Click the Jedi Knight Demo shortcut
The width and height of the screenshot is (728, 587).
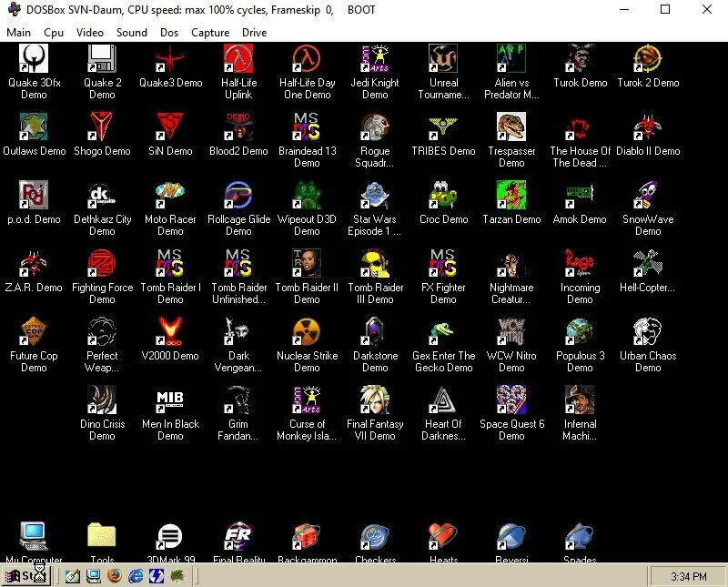click(x=375, y=58)
